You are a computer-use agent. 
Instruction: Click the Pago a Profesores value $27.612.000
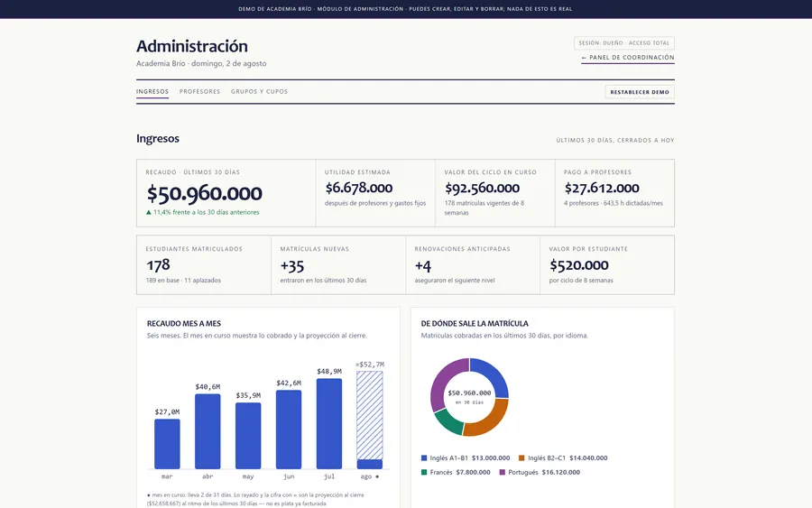pyautogui.click(x=602, y=188)
